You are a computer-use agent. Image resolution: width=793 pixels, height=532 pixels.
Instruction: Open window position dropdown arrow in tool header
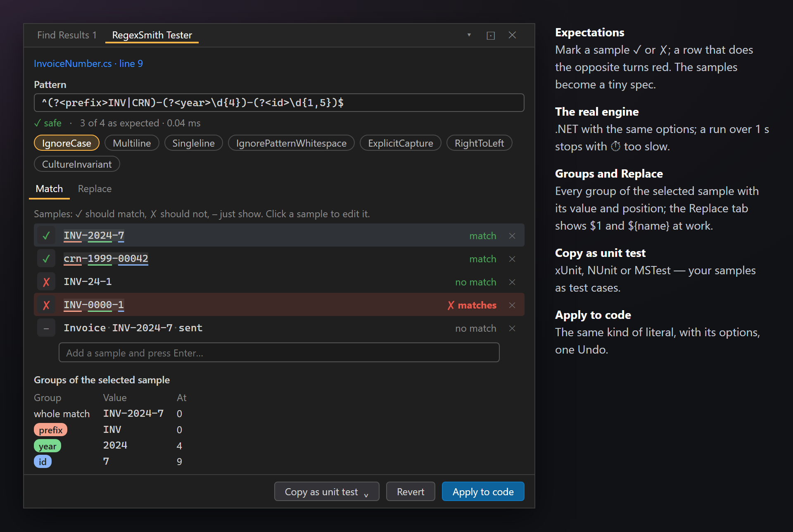point(469,35)
